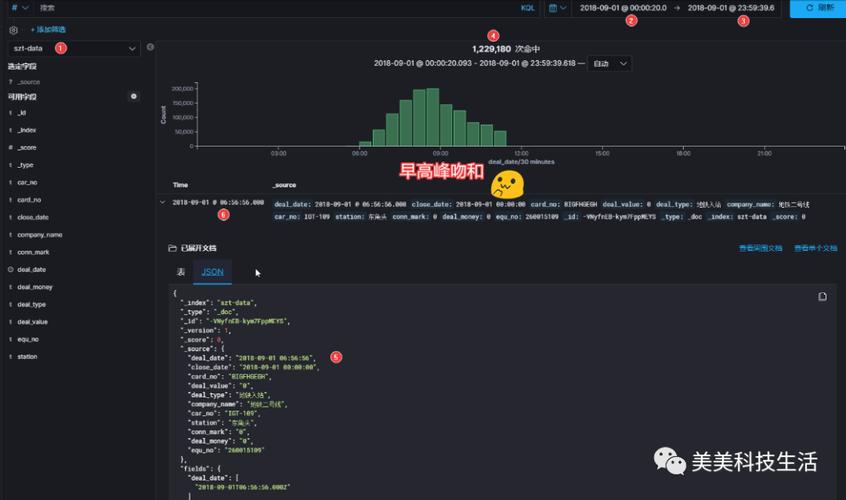Select the card_no field in sidebar

click(x=29, y=200)
